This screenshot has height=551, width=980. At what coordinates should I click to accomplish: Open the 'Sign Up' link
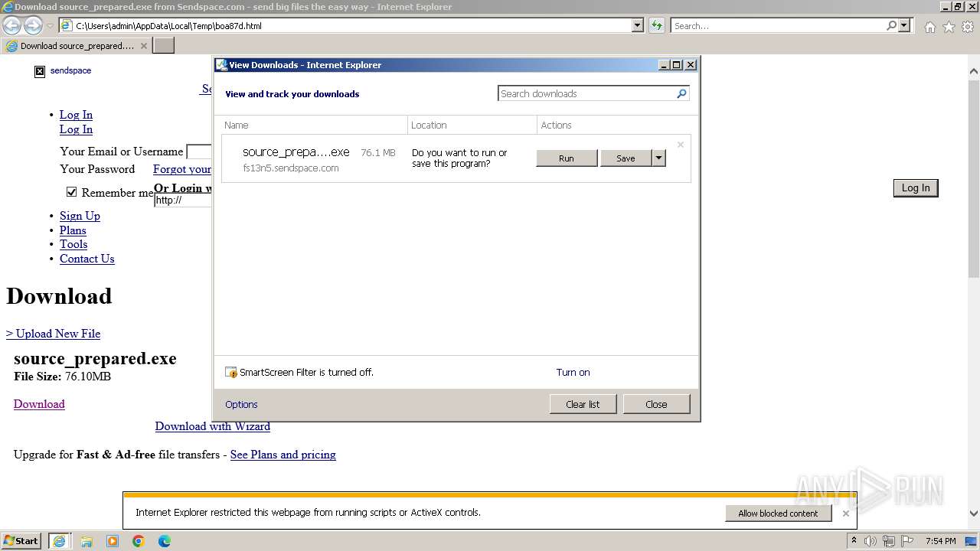(80, 216)
